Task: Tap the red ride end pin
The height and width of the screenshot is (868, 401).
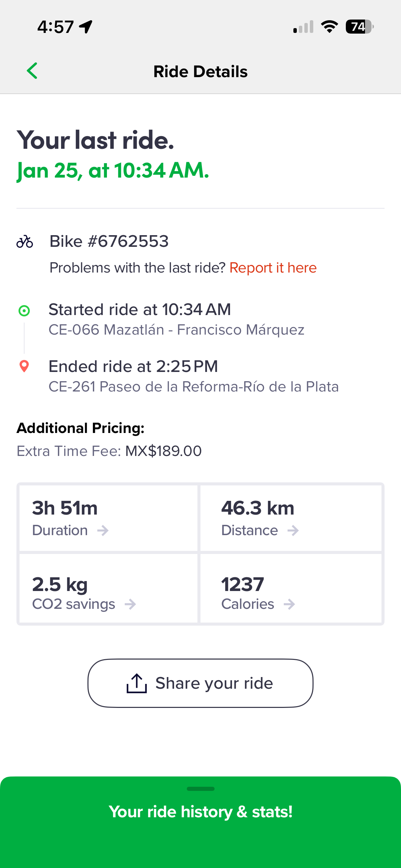Action: tap(24, 366)
